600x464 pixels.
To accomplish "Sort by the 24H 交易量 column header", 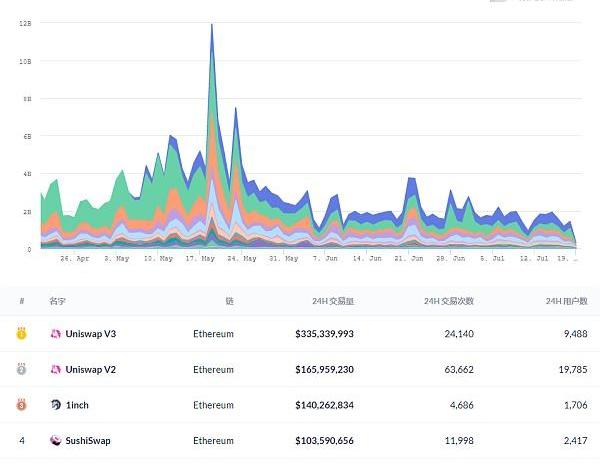I will pos(333,301).
